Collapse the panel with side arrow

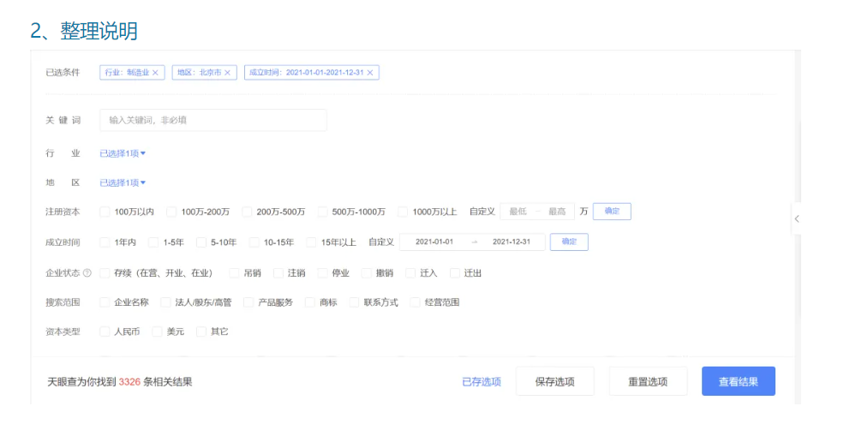click(797, 219)
